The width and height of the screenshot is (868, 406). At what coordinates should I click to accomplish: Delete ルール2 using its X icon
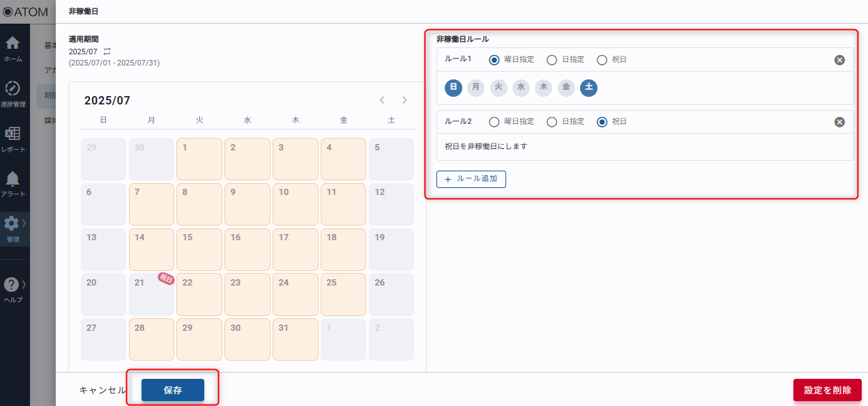click(x=839, y=122)
